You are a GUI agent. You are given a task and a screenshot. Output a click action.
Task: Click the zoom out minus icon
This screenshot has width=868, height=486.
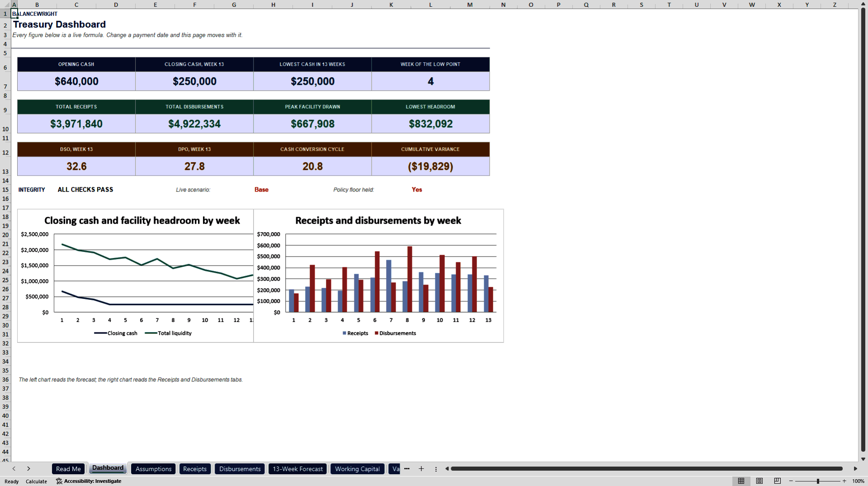(x=791, y=481)
